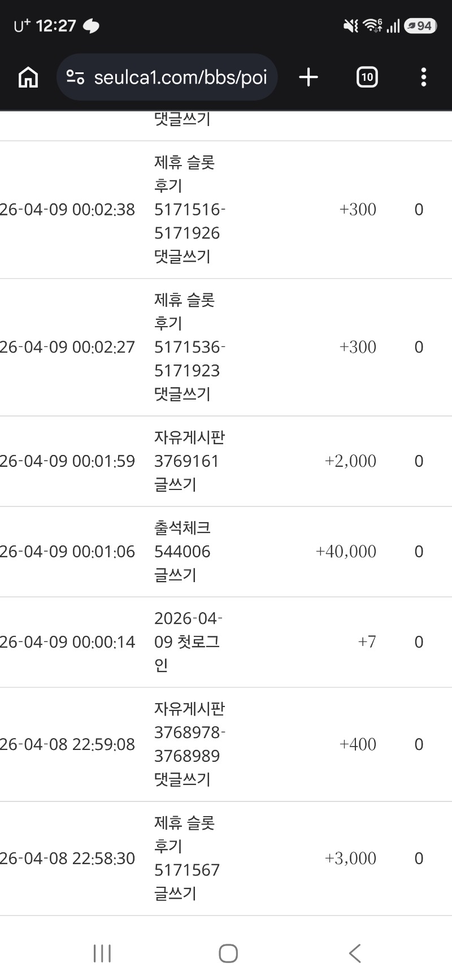Open the 자유게시판 3769161 글쓰기 entry

point(189,461)
